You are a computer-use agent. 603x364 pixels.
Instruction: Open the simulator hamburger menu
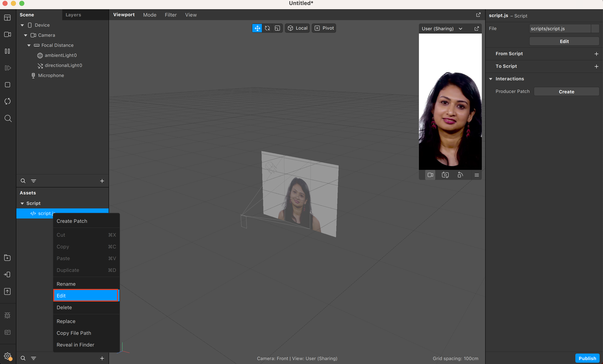pos(477,175)
